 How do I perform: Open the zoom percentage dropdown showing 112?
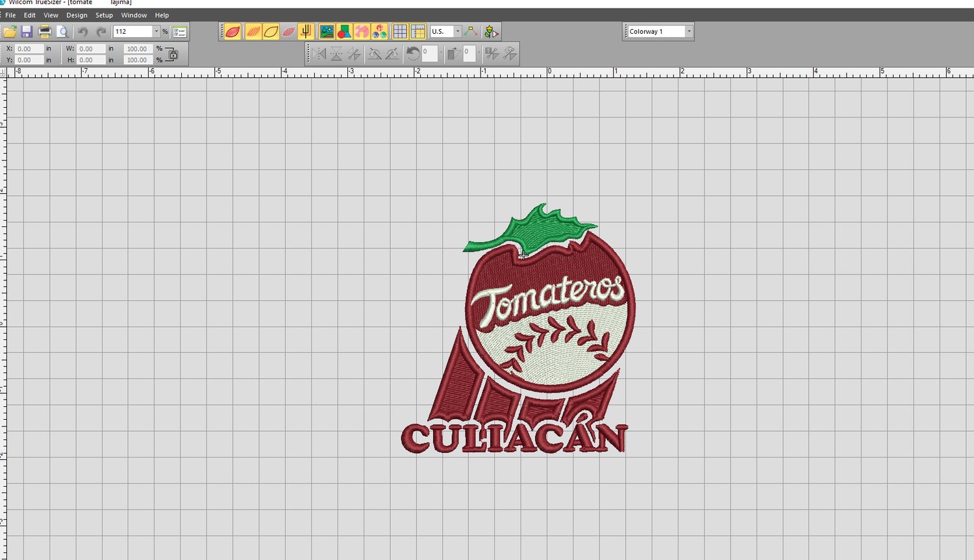point(156,31)
